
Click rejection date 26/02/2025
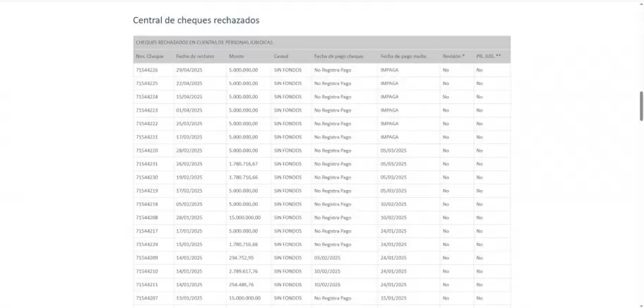tap(189, 164)
